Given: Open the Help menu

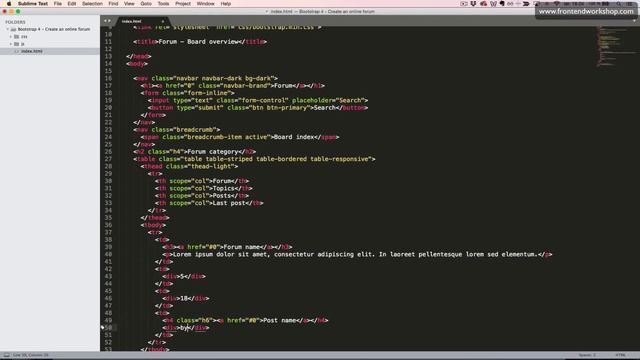Looking at the screenshot, I should point(226,4).
